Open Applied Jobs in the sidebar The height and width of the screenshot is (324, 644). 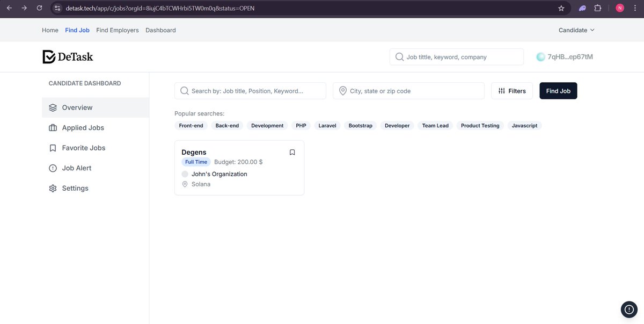(x=96, y=128)
